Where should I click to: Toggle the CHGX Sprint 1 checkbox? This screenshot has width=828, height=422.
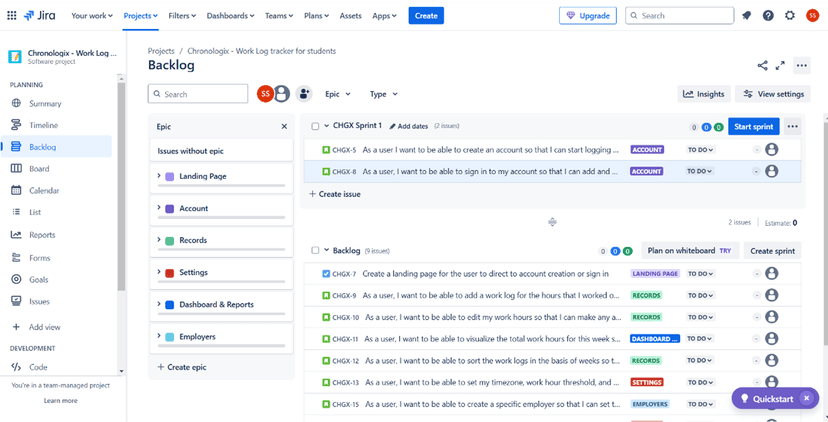click(x=315, y=126)
